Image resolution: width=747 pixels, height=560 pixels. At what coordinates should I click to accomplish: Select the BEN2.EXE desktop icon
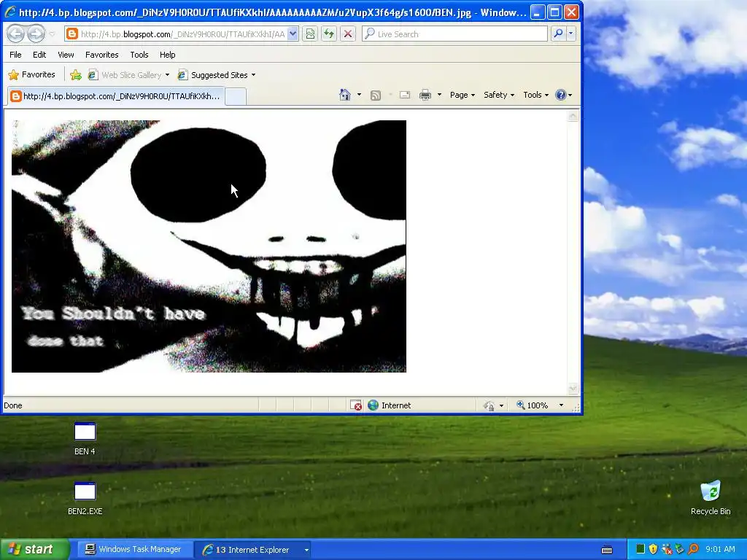click(x=85, y=499)
